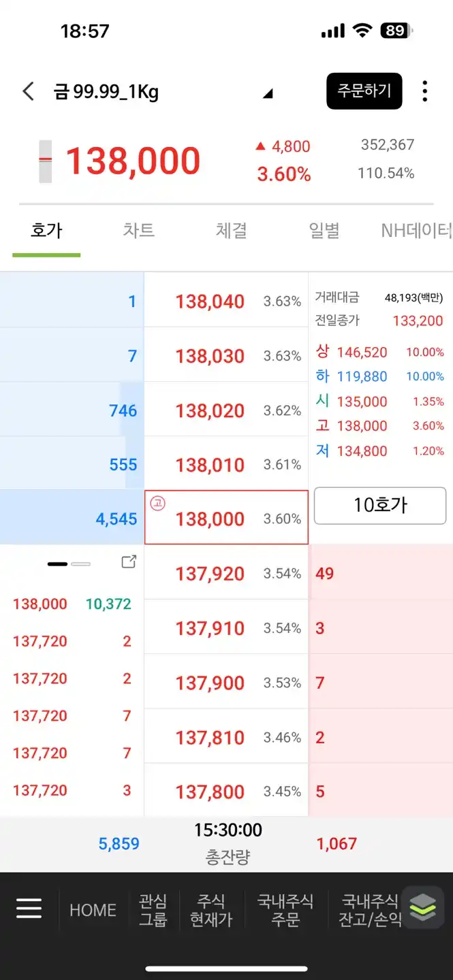453x980 pixels.
Task: Open the 체결 tab
Action: pos(230,231)
